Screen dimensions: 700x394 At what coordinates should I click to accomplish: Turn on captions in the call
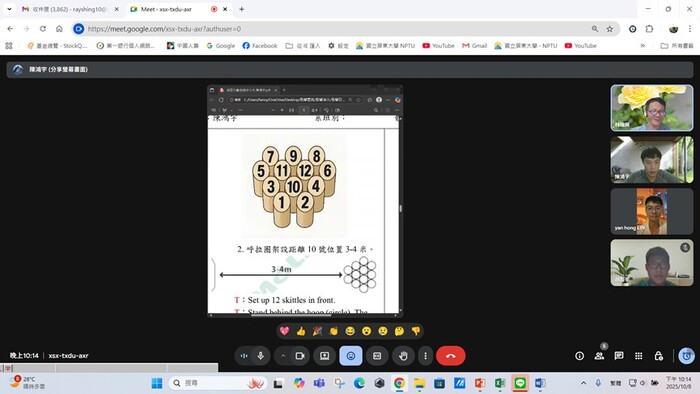(377, 356)
